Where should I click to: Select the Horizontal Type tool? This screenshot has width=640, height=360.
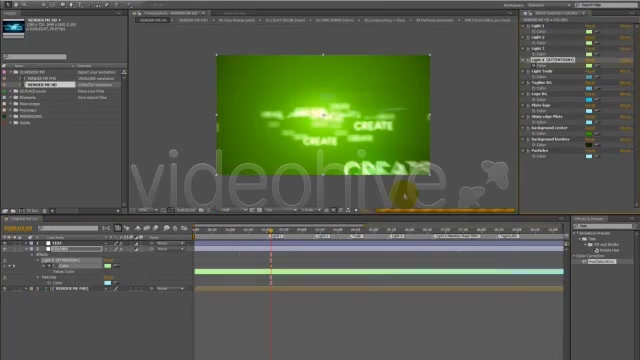click(x=80, y=4)
